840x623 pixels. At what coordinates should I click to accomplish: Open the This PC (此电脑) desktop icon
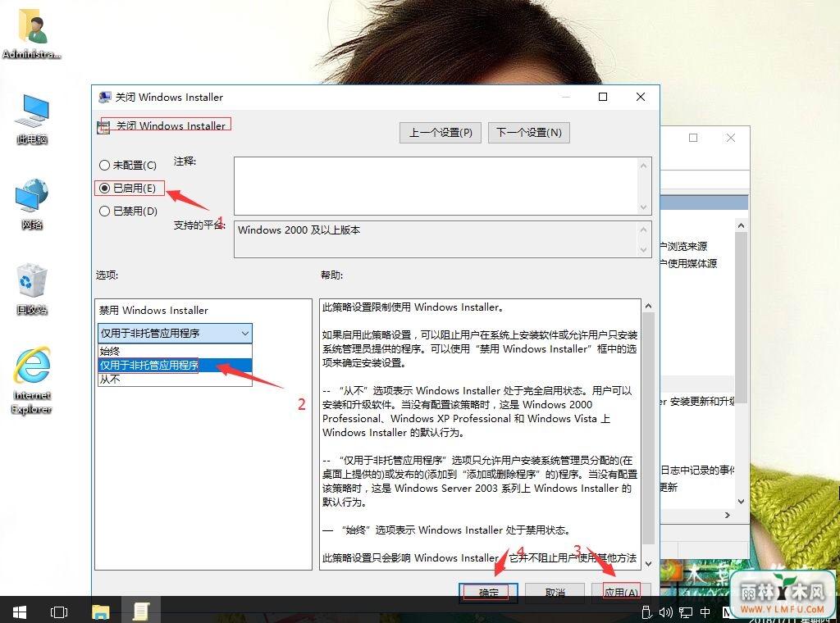pyautogui.click(x=32, y=120)
